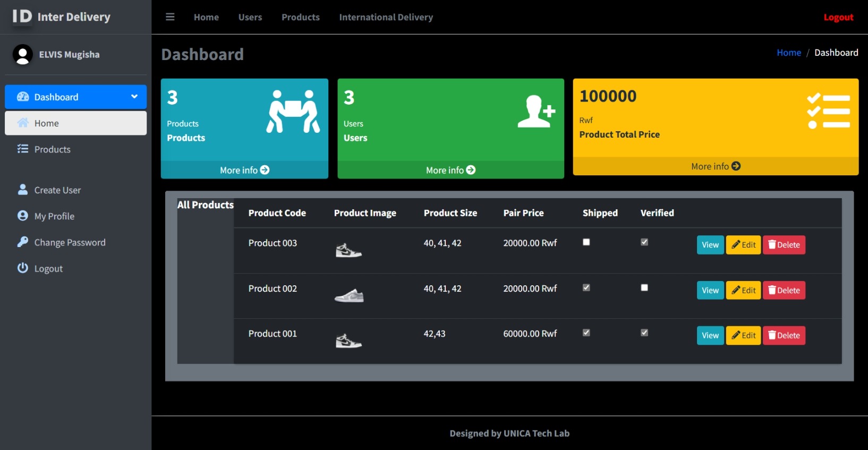This screenshot has height=450, width=868.
Task: Toggle the hamburger sidebar menu icon
Action: pyautogui.click(x=170, y=17)
